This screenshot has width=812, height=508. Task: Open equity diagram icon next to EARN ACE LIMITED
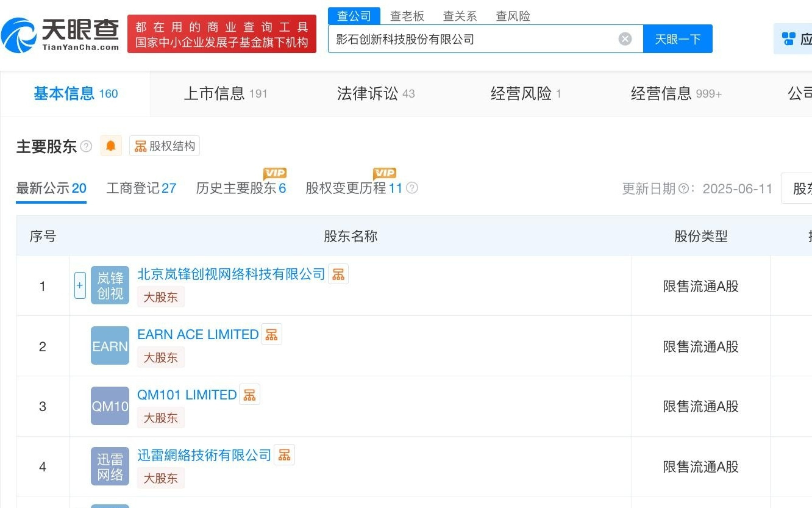click(x=271, y=334)
